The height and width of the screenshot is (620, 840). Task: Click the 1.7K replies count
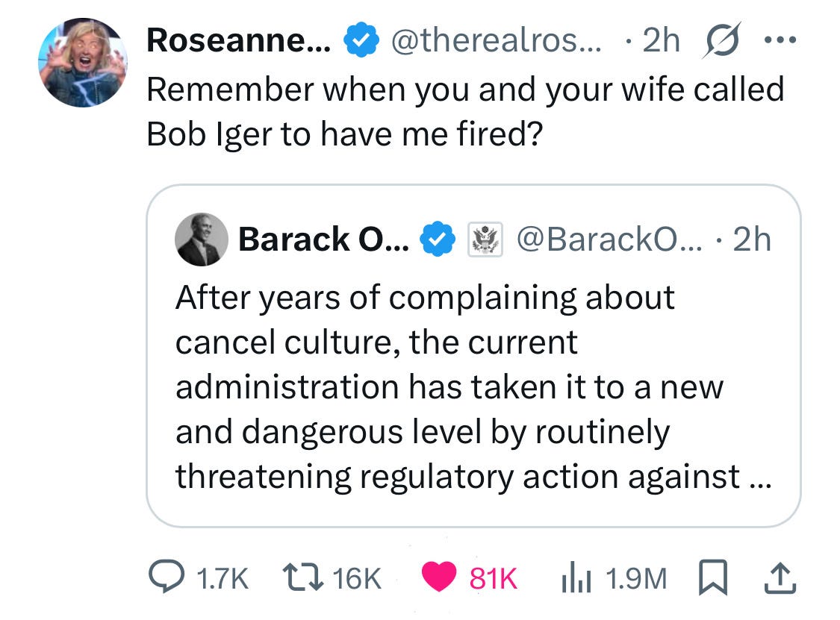tap(223, 578)
